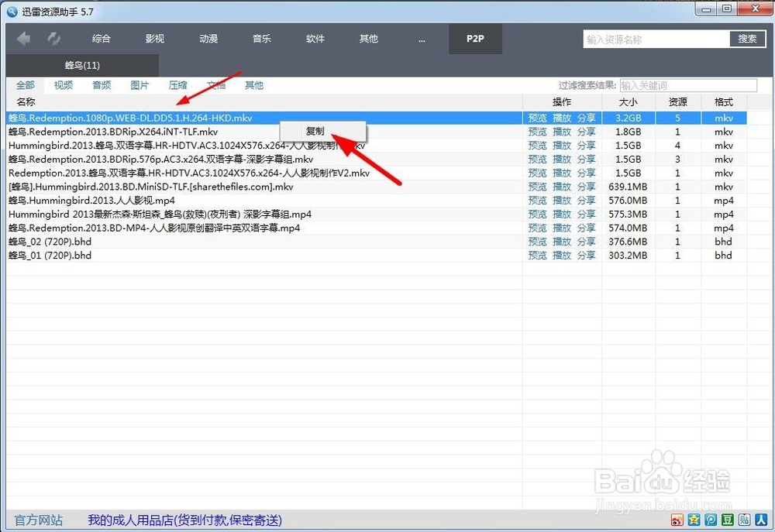Click the 搜索 search button
775x532 pixels.
[747, 39]
